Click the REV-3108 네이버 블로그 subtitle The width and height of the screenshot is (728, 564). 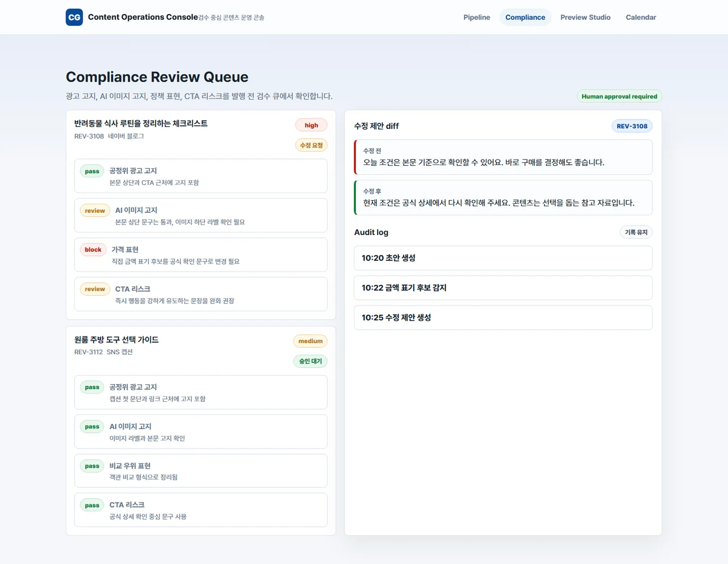pos(109,136)
